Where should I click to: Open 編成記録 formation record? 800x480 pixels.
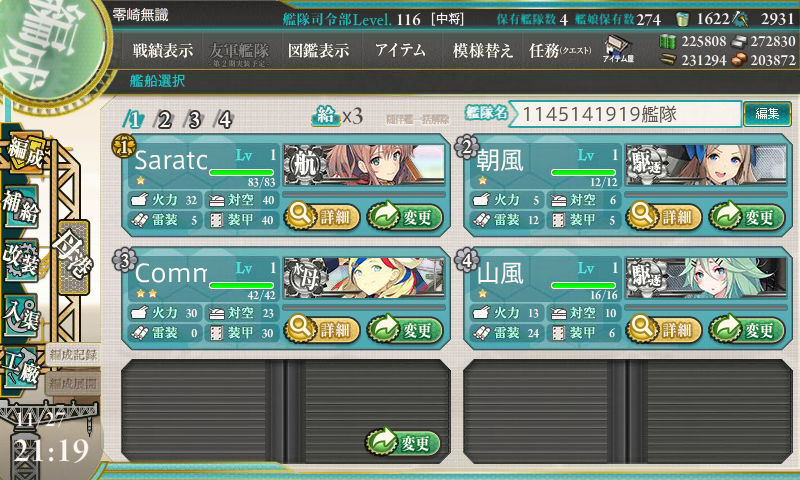(73, 355)
